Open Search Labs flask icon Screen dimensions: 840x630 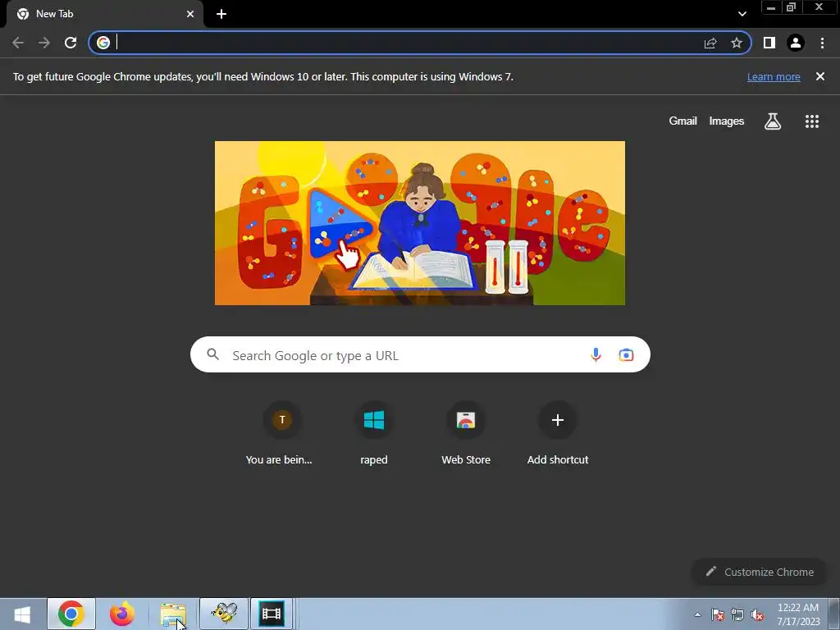point(773,121)
